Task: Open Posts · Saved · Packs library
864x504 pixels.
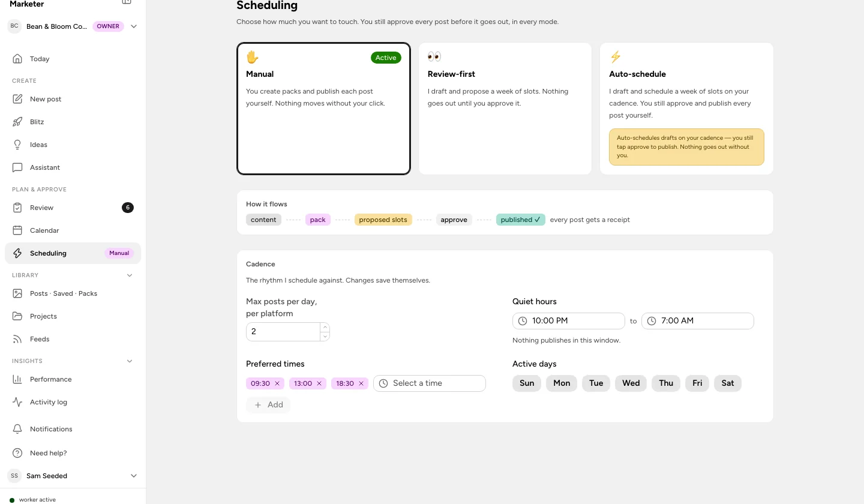Action: point(73,293)
